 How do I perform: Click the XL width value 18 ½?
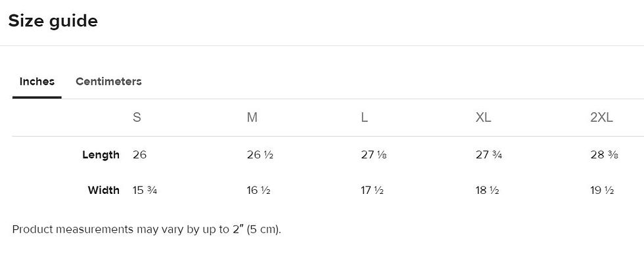pos(487,190)
